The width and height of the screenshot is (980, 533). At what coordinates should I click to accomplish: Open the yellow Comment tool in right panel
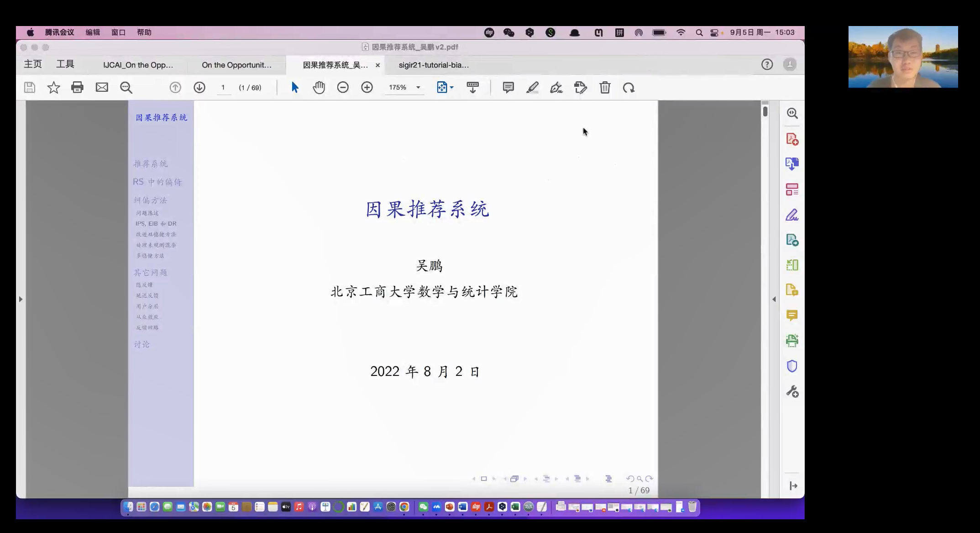792,315
